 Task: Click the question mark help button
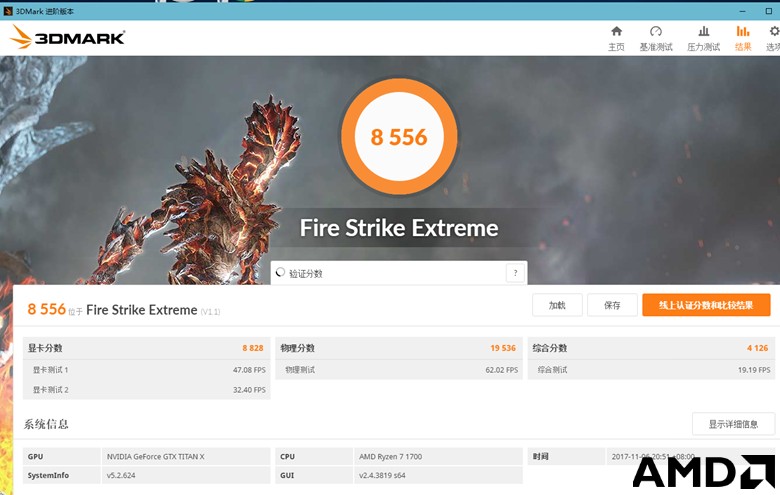click(x=515, y=273)
